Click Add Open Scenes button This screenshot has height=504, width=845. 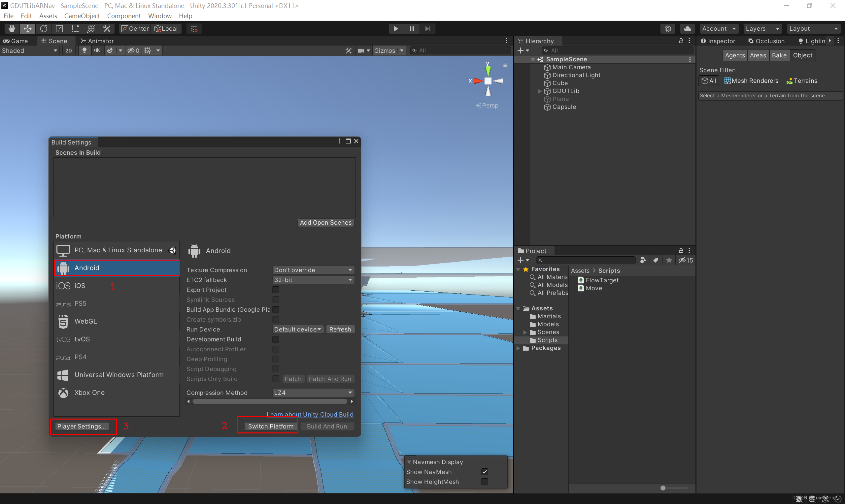point(325,222)
